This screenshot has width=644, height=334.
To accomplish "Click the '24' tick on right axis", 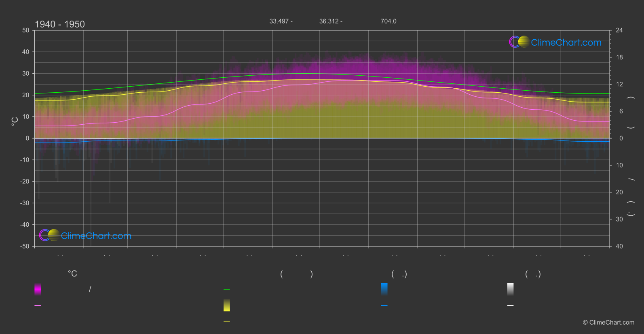I will tap(619, 30).
